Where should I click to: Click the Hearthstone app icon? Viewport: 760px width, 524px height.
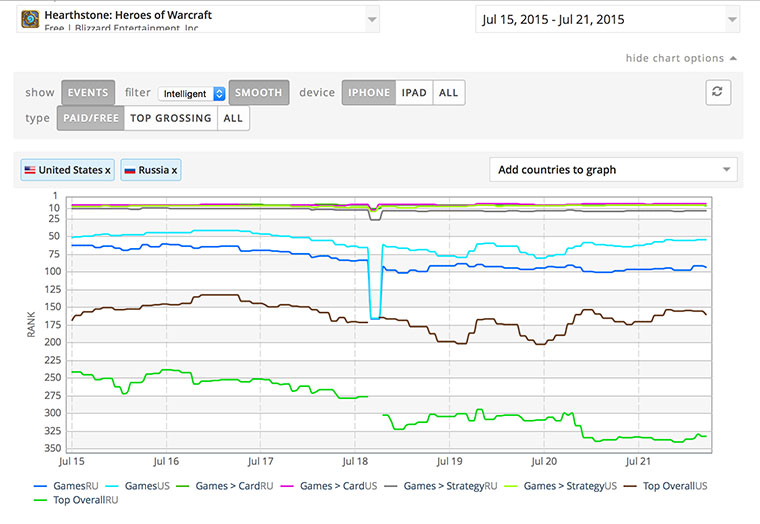[x=31, y=18]
